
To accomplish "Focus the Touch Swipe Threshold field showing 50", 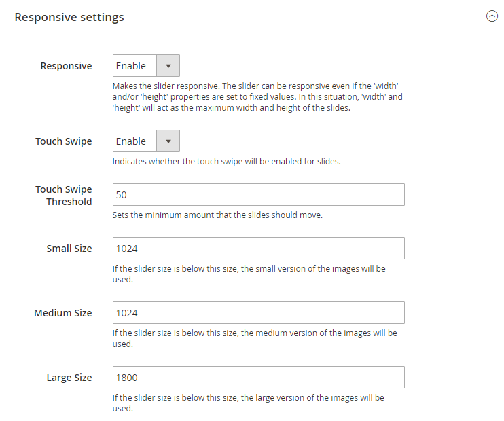I will coord(258,194).
